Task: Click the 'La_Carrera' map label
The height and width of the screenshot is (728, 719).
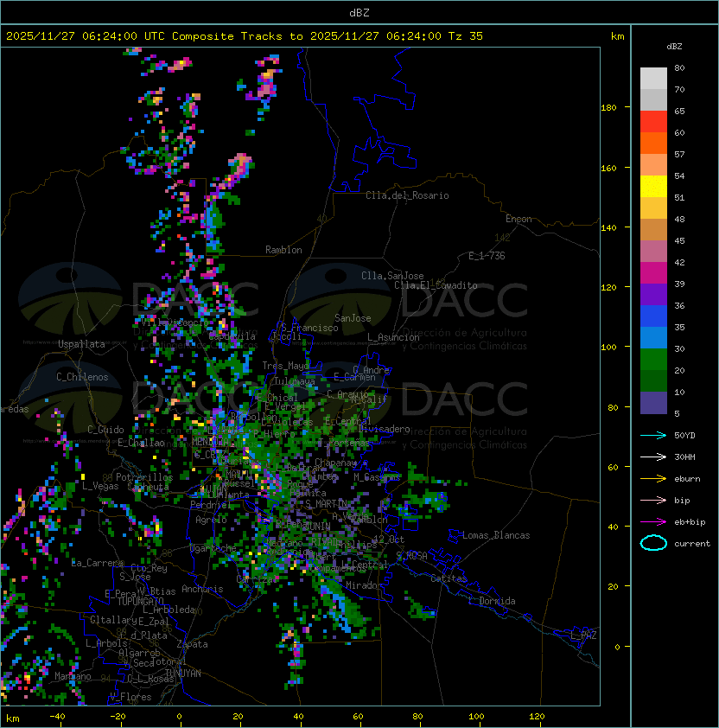Action: point(97,563)
